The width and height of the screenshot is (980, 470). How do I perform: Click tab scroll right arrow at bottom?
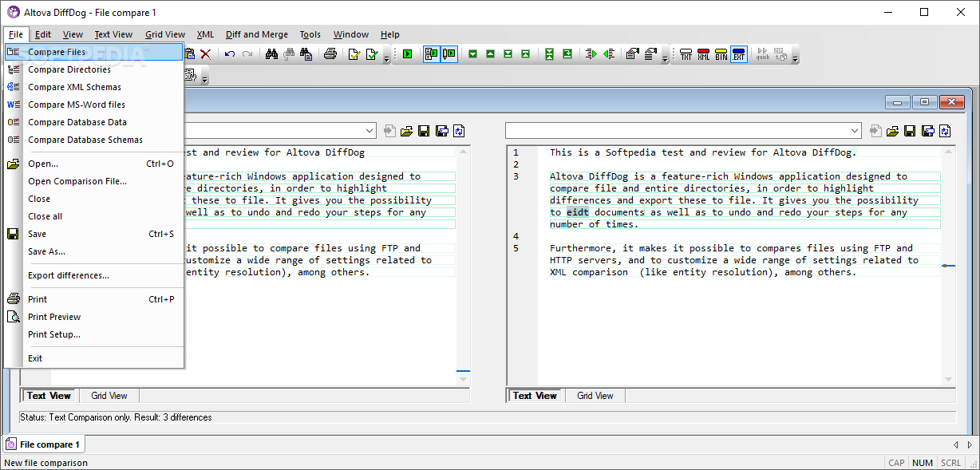[x=970, y=444]
